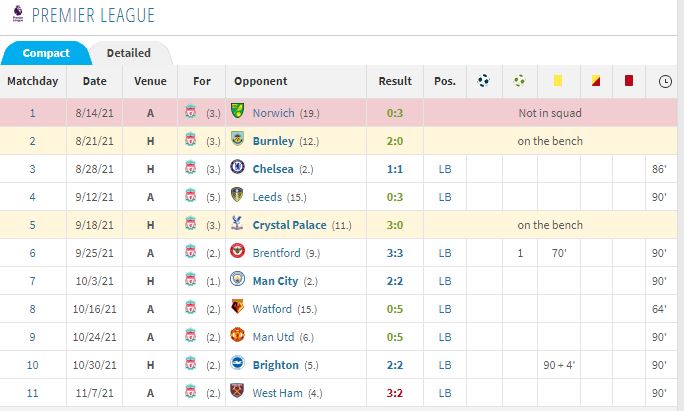This screenshot has width=684, height=411.
Task: Click the assists green ball icon header
Action: [520, 81]
